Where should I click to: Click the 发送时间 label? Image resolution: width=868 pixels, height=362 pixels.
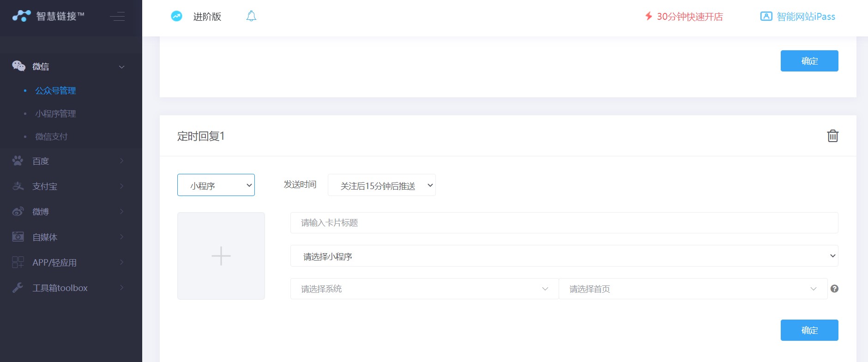pos(300,184)
